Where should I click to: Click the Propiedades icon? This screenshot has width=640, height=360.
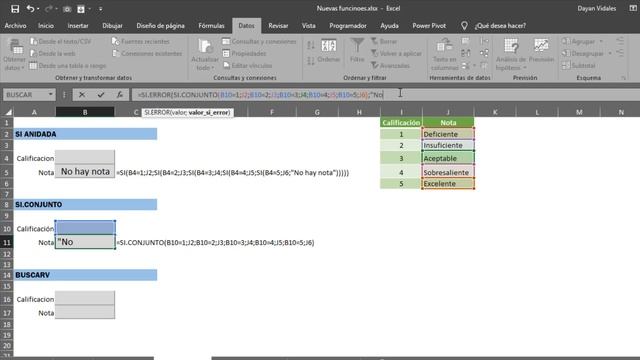pos(226,53)
